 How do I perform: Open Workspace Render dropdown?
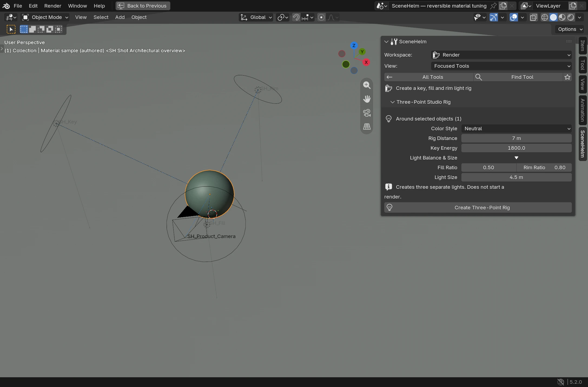pos(501,55)
